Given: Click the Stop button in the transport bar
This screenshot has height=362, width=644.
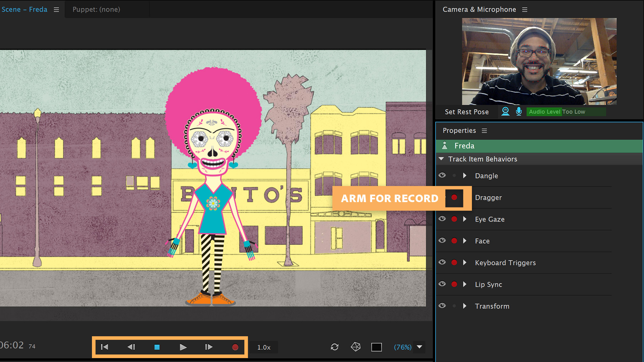Looking at the screenshot, I should (157, 347).
